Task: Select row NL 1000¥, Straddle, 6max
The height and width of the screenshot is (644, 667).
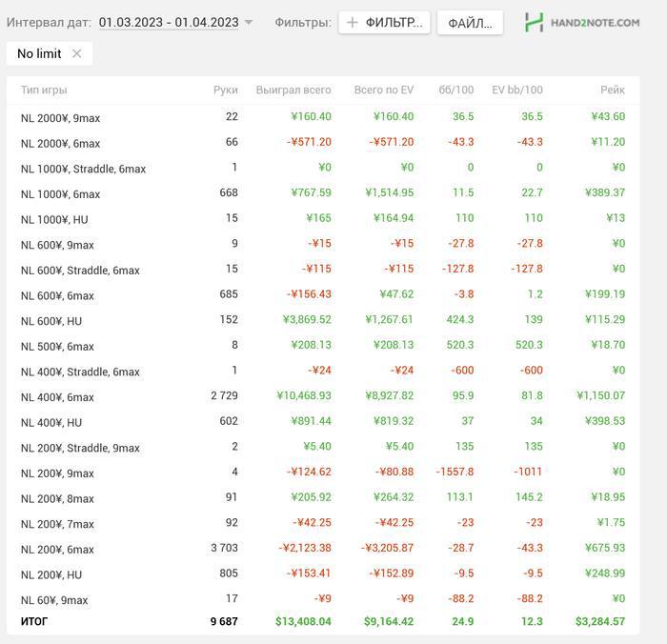Action: point(323,168)
